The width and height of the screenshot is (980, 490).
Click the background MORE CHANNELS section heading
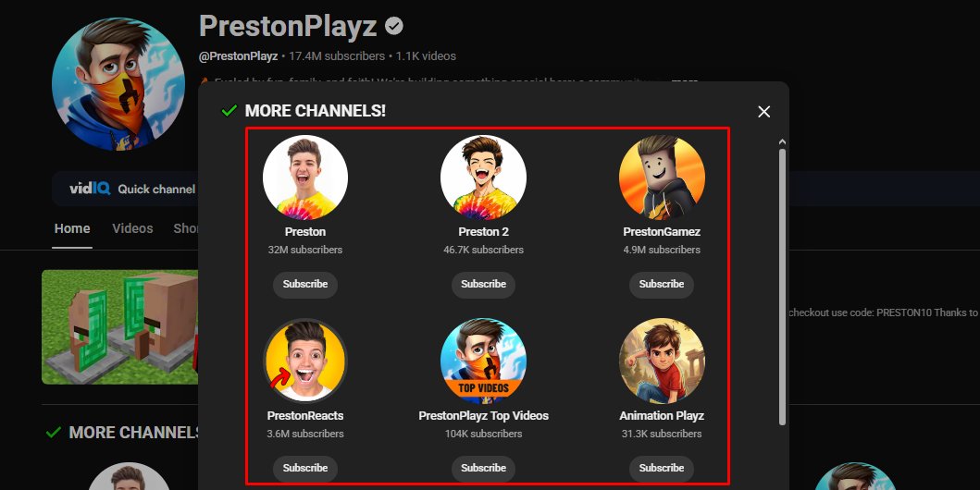[134, 433]
